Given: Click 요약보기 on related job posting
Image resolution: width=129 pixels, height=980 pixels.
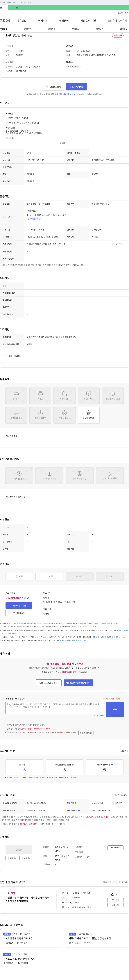Looking at the screenshot, I should coord(115,900).
